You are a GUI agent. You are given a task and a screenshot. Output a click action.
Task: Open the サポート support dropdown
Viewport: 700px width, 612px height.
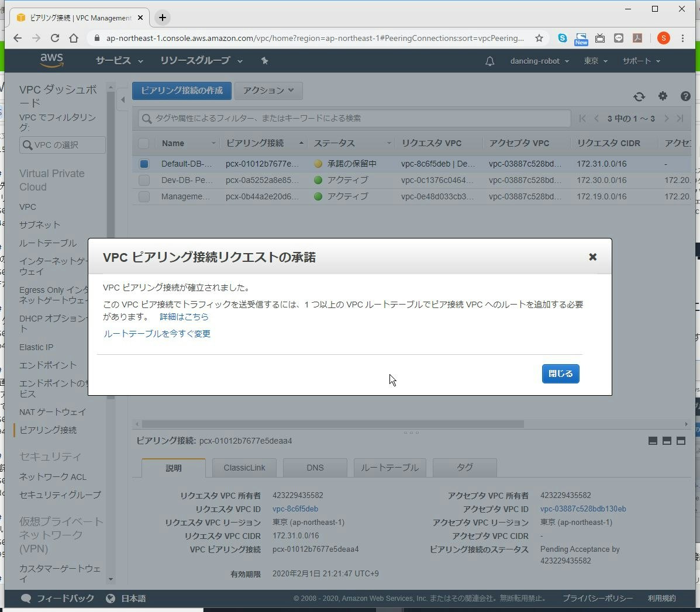[641, 61]
